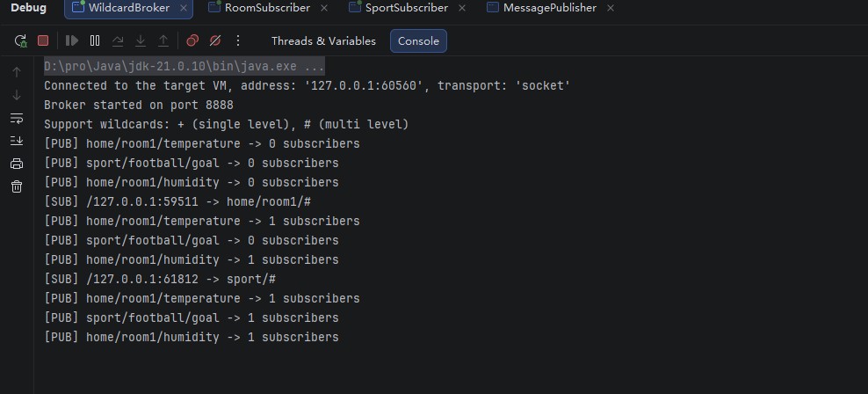The image size is (868, 394).
Task: Click the Step Out icon
Action: pyautogui.click(x=163, y=40)
